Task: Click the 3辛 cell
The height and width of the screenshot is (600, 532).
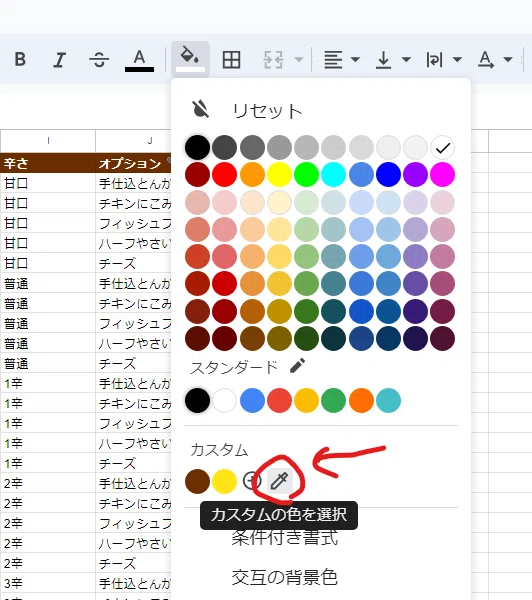Action: pyautogui.click(x=48, y=583)
